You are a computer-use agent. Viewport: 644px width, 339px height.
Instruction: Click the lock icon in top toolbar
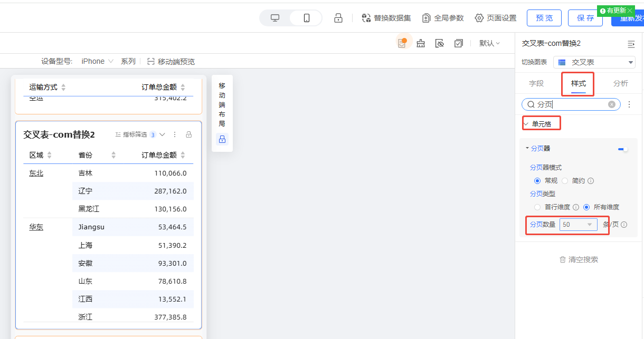338,18
